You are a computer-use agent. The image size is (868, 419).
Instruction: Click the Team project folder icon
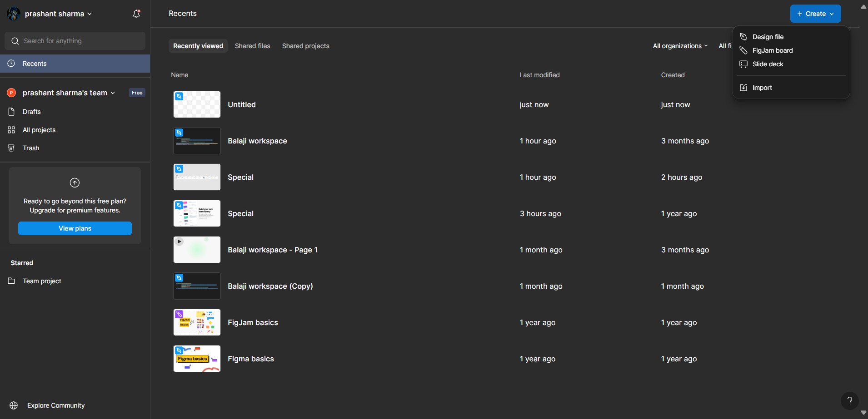pyautogui.click(x=11, y=281)
